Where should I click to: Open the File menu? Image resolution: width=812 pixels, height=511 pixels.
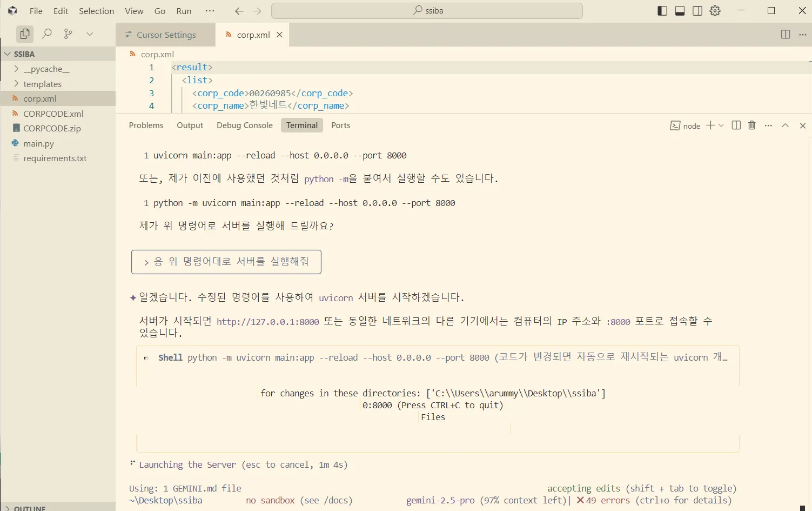36,11
